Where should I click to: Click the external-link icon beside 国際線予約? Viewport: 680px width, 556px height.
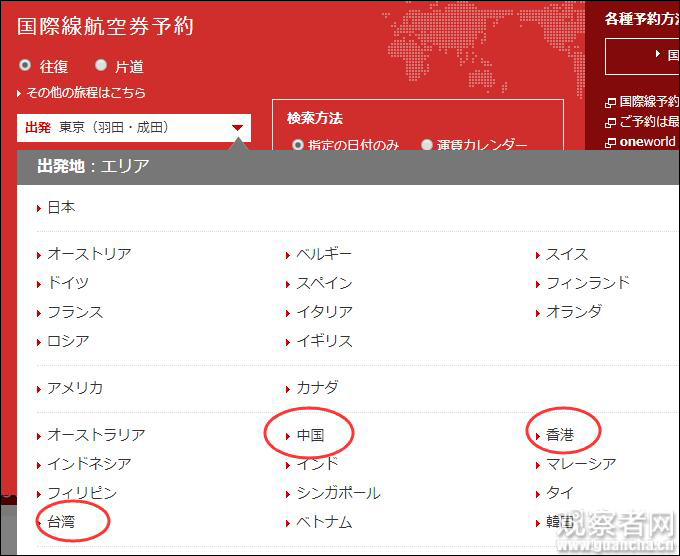(611, 102)
